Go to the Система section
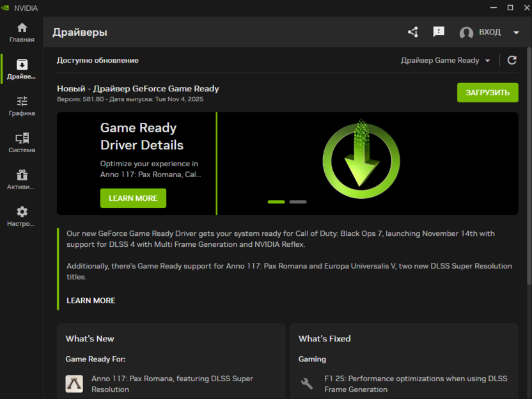Image resolution: width=532 pixels, height=399 pixels. (22, 143)
